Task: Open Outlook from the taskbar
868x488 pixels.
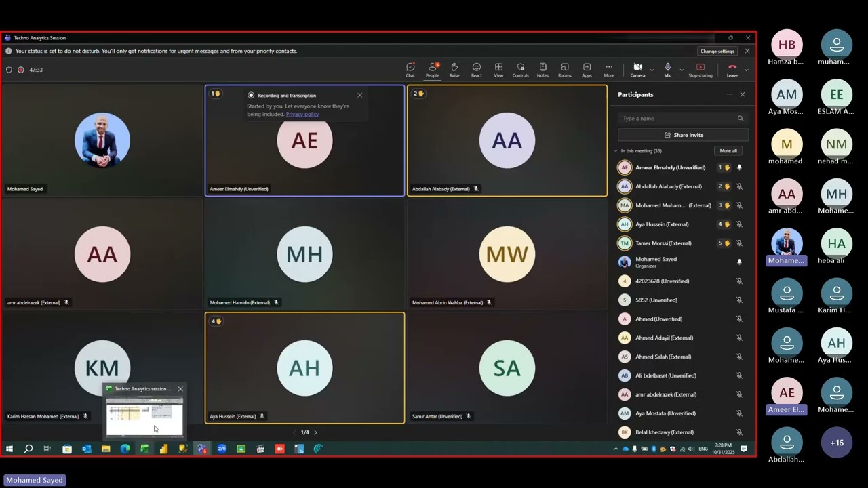Action: [87, 449]
